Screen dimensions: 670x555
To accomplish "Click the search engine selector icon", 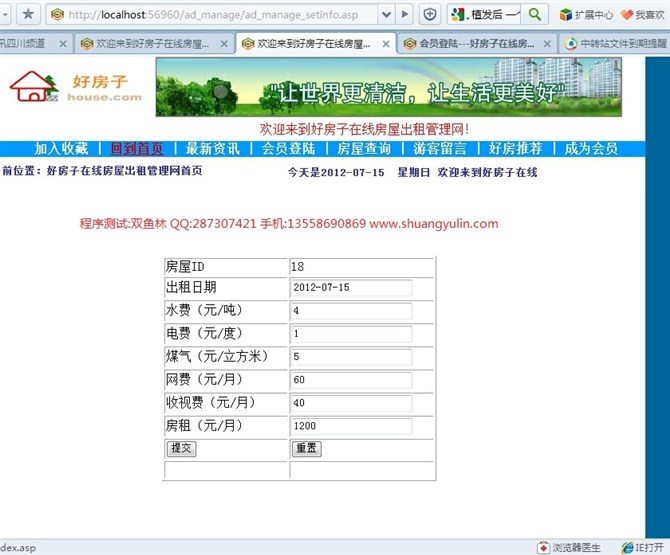I will coord(458,15).
